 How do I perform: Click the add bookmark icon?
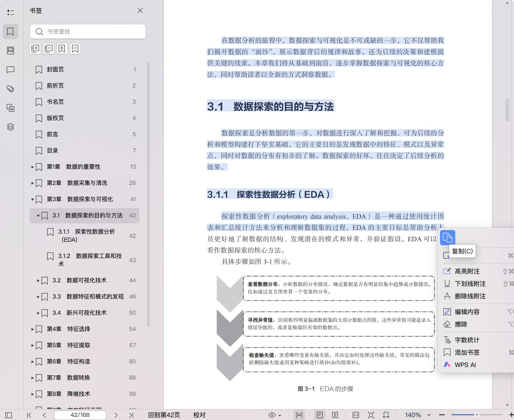click(62, 49)
